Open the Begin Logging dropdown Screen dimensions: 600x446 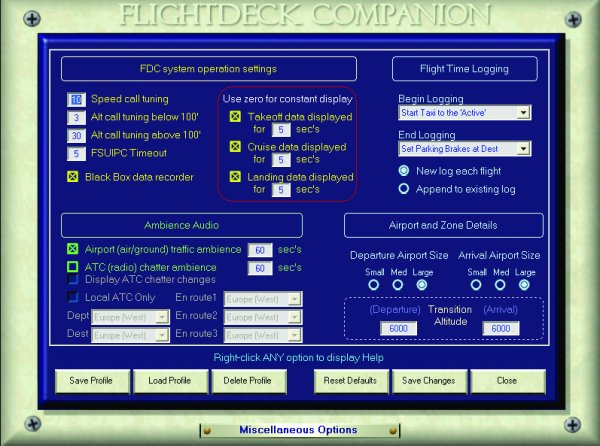point(523,112)
